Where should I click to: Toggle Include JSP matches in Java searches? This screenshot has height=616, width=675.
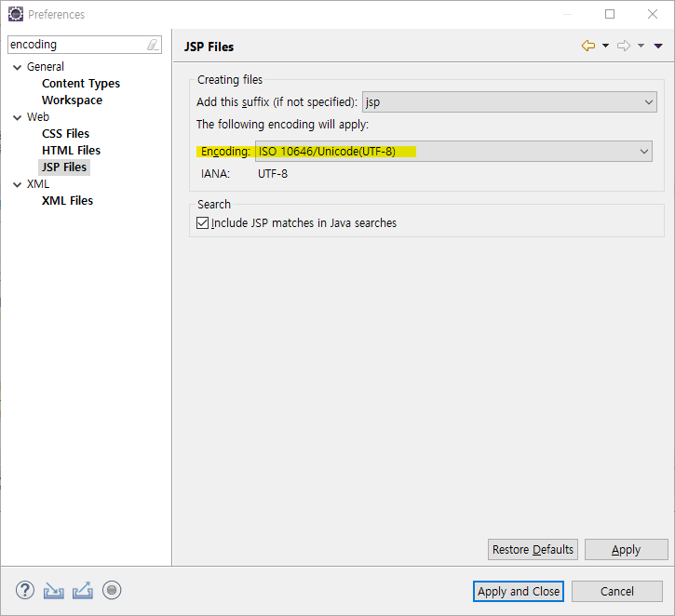tap(202, 222)
